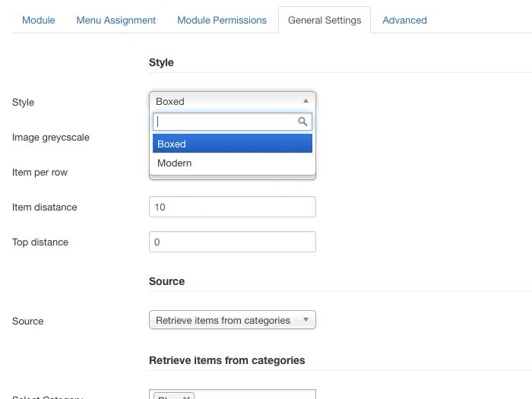The image size is (532, 399).
Task: Click the General Settings tab
Action: pyautogui.click(x=325, y=20)
